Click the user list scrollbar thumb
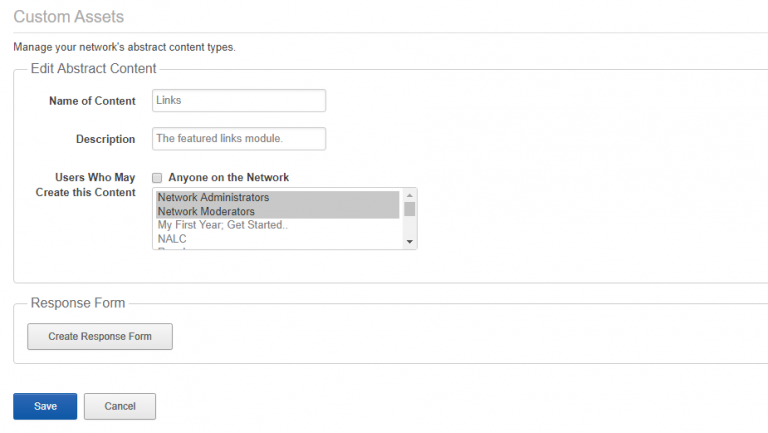This screenshot has width=768, height=433. (410, 209)
